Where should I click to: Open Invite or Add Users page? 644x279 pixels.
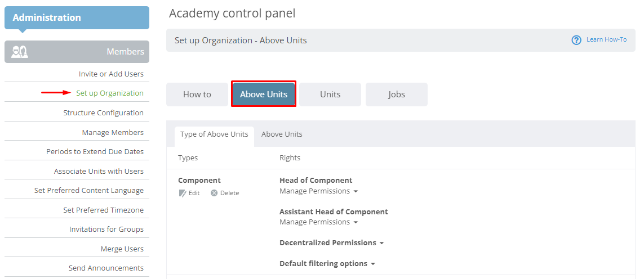(x=112, y=74)
